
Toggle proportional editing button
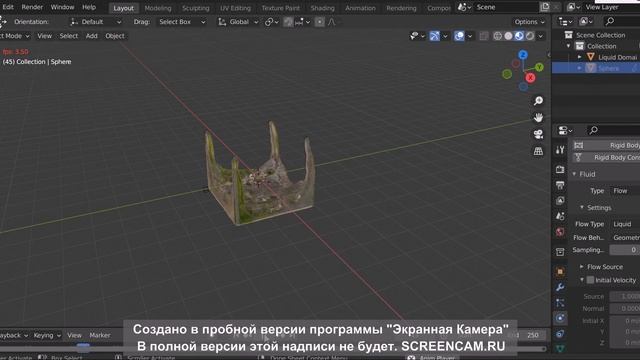tap(320, 22)
